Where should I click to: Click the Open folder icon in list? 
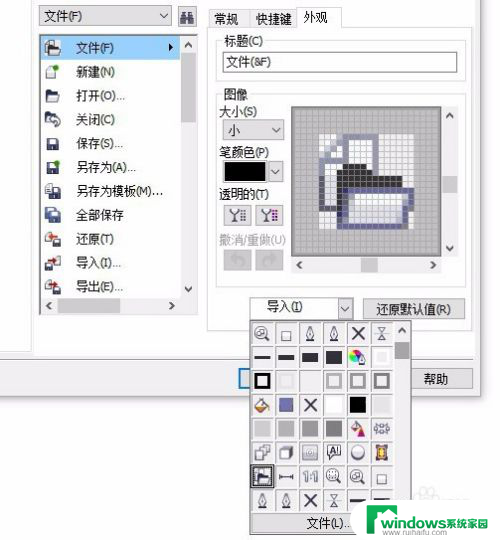pos(53,96)
